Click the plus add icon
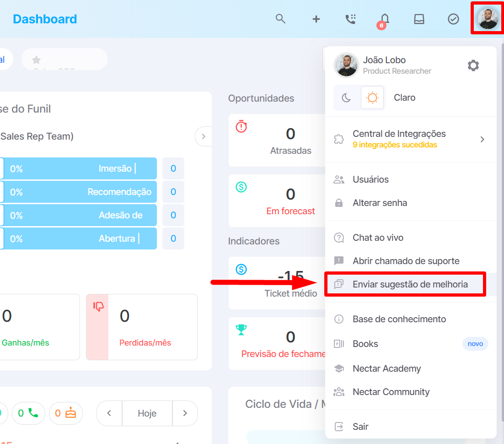The image size is (504, 444). [316, 19]
